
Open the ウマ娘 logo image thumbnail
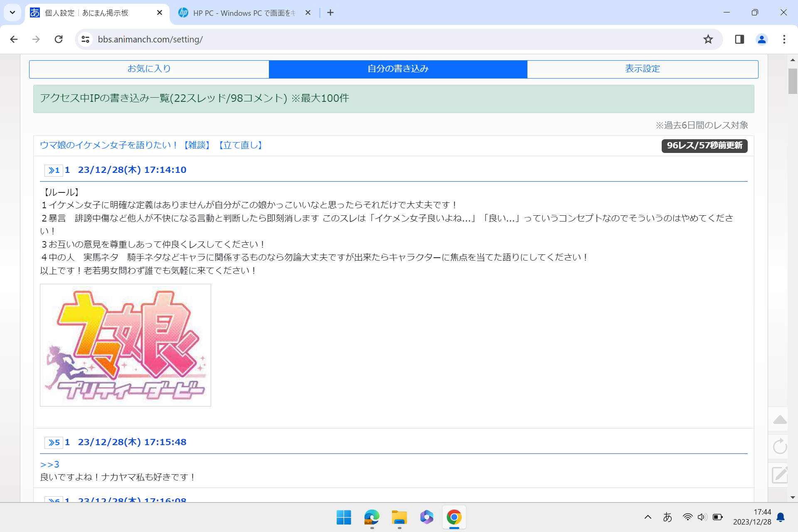(126, 345)
